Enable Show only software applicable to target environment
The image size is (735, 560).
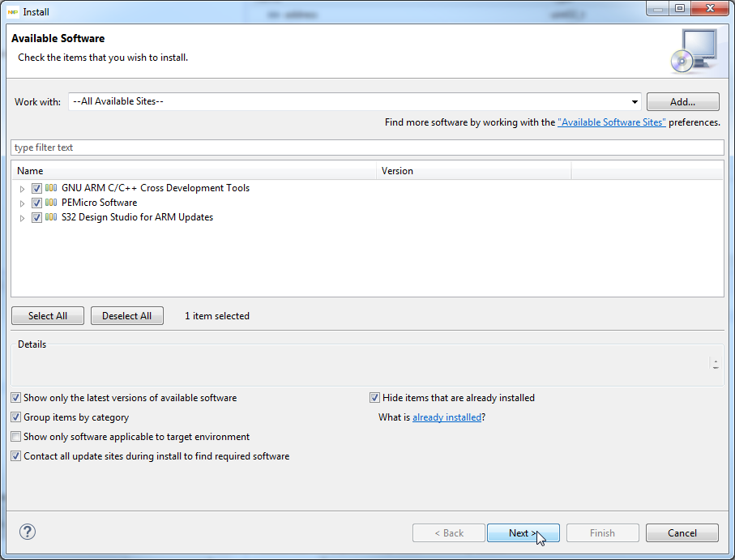pyautogui.click(x=16, y=437)
